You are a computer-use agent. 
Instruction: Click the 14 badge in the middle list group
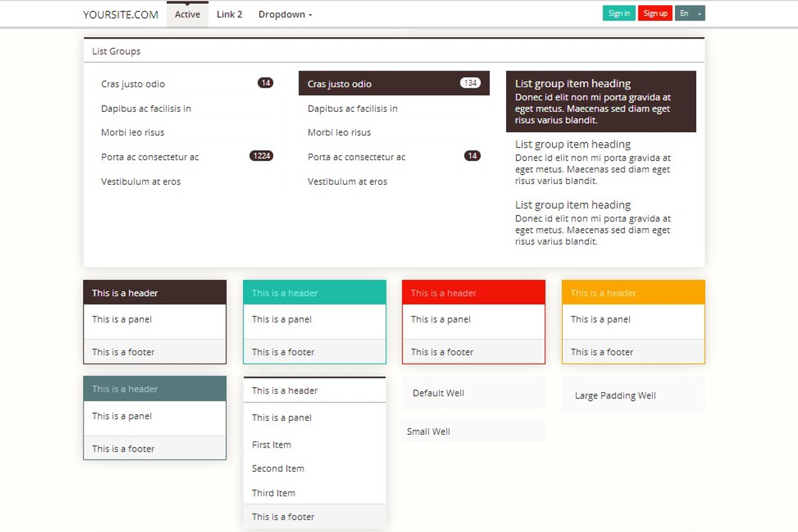[x=473, y=156]
